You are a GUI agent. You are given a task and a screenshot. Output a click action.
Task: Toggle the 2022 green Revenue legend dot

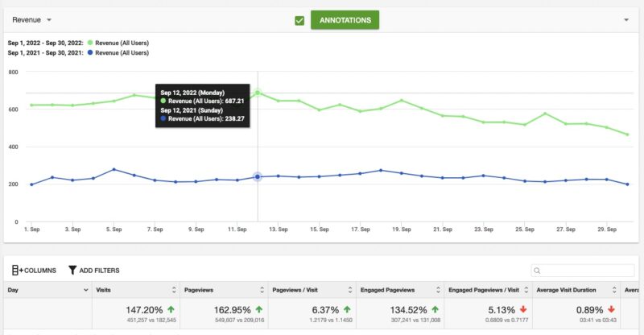[x=91, y=42]
